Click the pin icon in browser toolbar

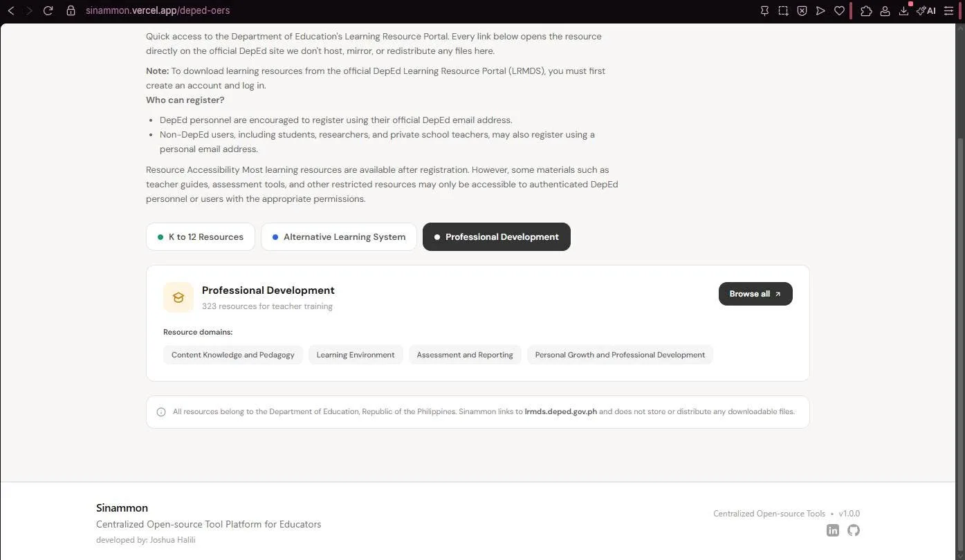[764, 10]
